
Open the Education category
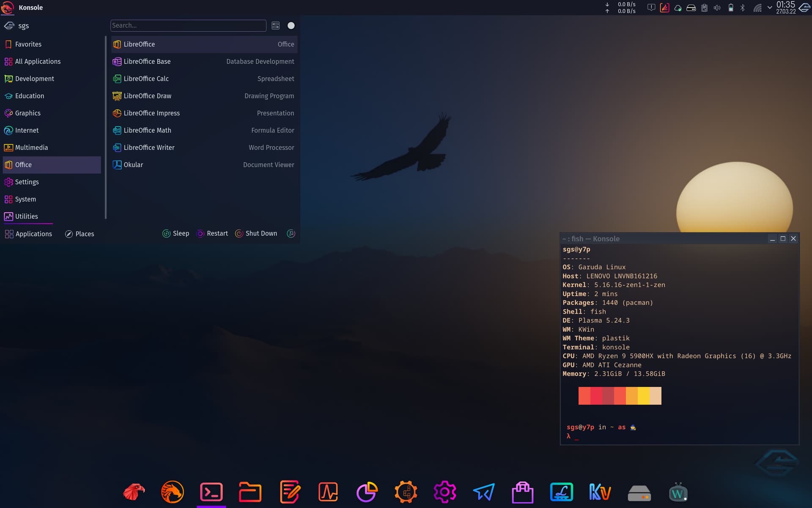coord(52,96)
